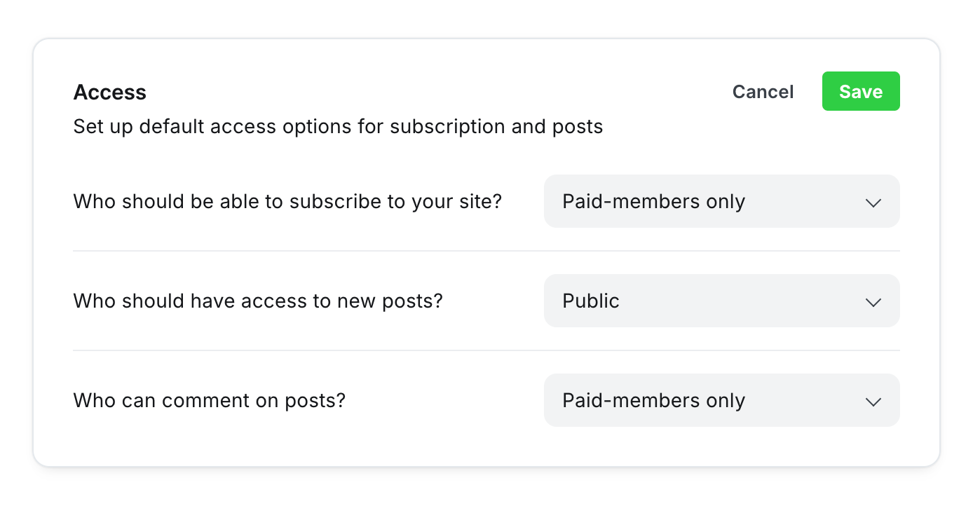980x520 pixels.
Task: Click the divider line below the new posts row
Action: click(486, 350)
